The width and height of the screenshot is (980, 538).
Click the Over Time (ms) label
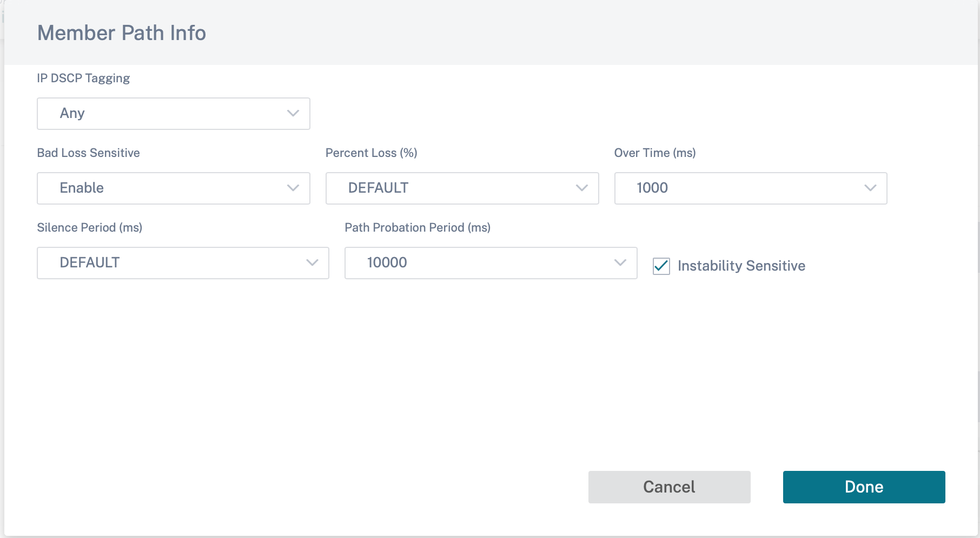coord(654,153)
